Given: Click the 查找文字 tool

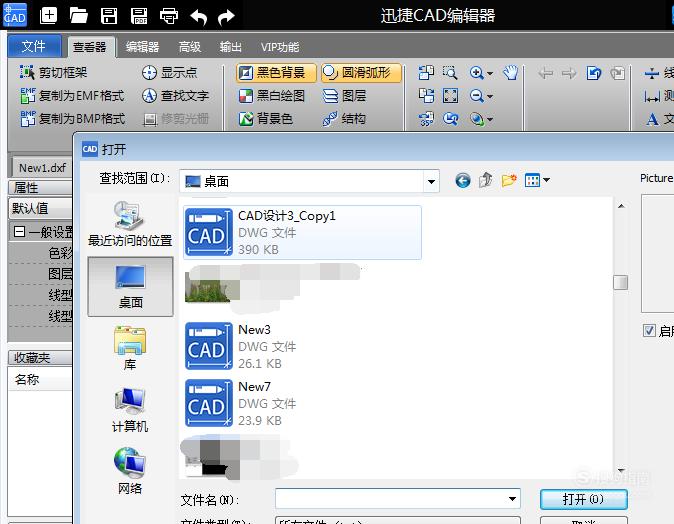Looking at the screenshot, I should [175, 95].
